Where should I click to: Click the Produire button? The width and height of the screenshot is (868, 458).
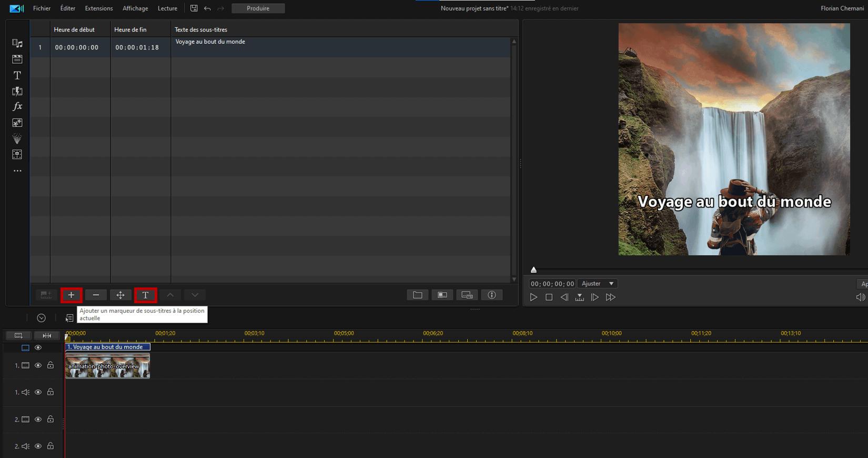[258, 8]
